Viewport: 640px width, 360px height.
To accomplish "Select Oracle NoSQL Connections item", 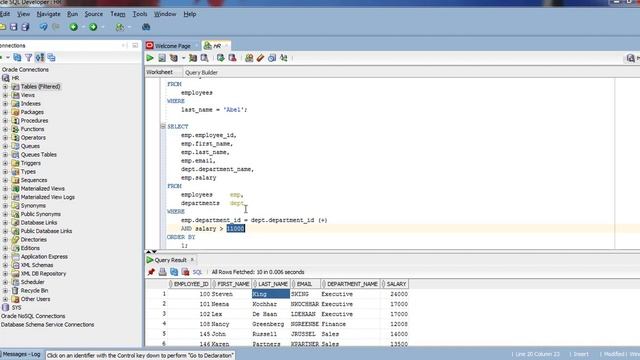I will (x=33, y=316).
